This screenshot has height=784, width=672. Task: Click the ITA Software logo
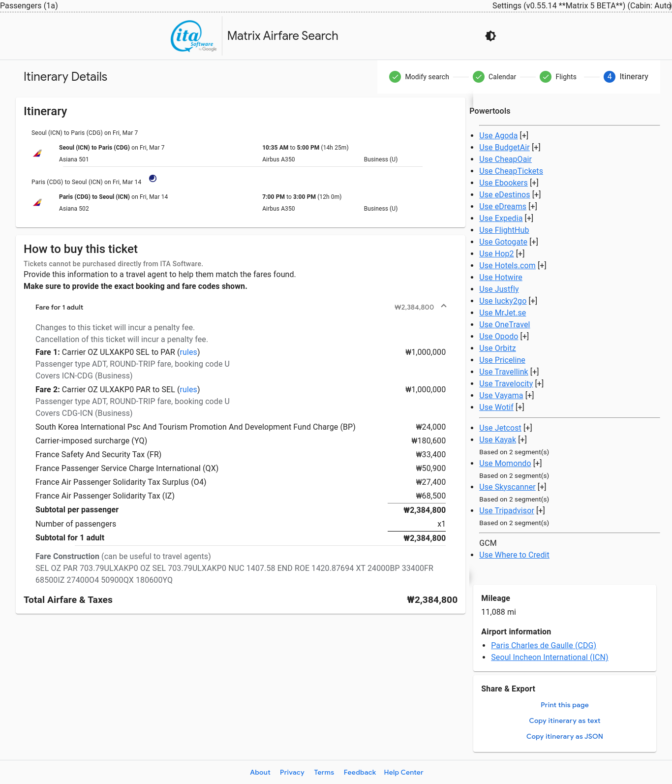[x=194, y=36]
